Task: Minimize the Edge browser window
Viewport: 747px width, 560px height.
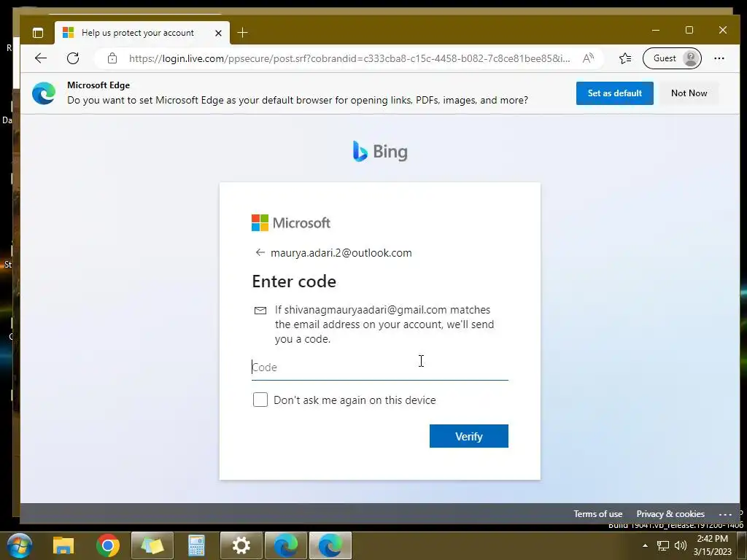Action: pyautogui.click(x=656, y=30)
